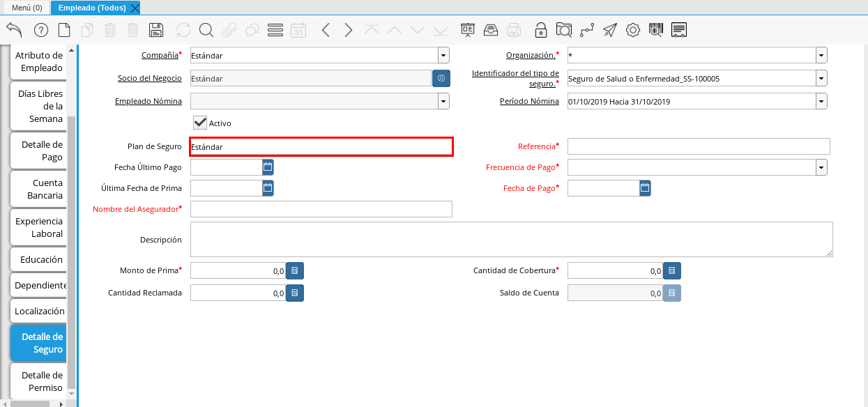The image size is (868, 407).
Task: Open the Detalle de Pago side tab
Action: (x=38, y=151)
